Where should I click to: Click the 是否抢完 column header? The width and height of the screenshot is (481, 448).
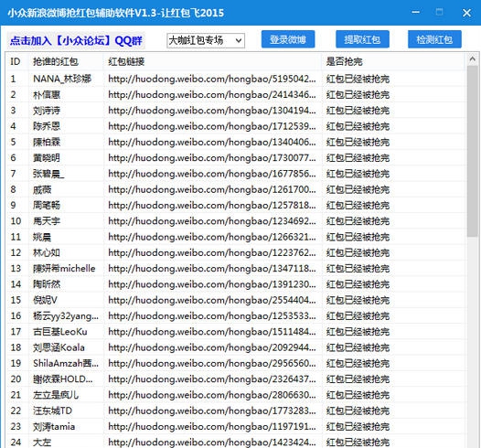(393, 62)
